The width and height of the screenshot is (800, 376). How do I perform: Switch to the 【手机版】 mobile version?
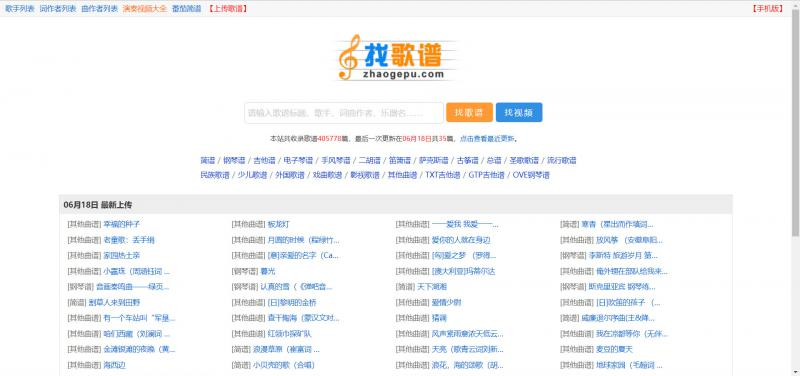click(767, 9)
